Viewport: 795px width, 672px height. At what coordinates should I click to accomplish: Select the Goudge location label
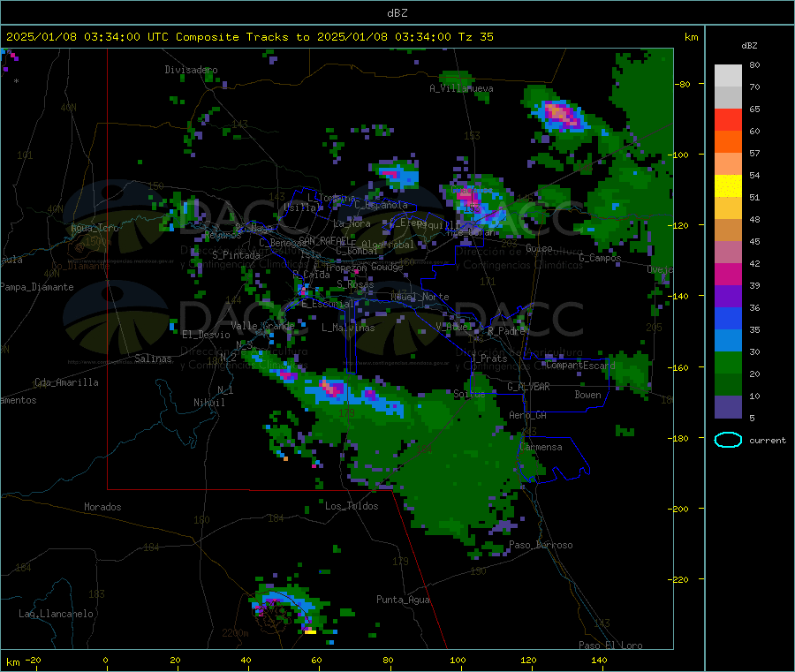pos(387,267)
